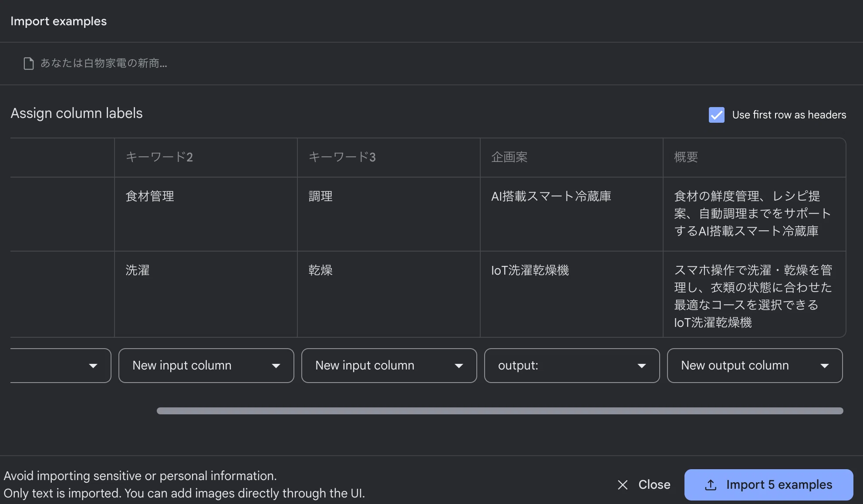Click the 食材管理 cell
Image resolution: width=863 pixels, height=504 pixels.
[x=206, y=214]
